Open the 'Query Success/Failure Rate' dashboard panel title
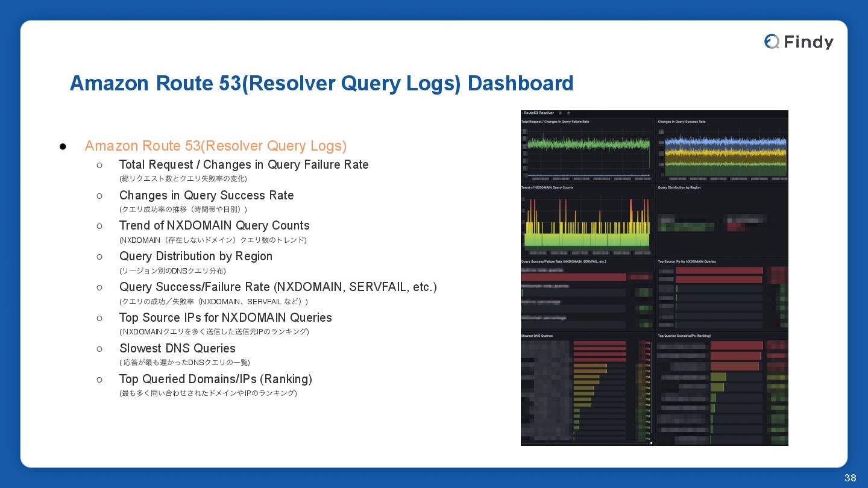868x488 pixels. pos(564,261)
